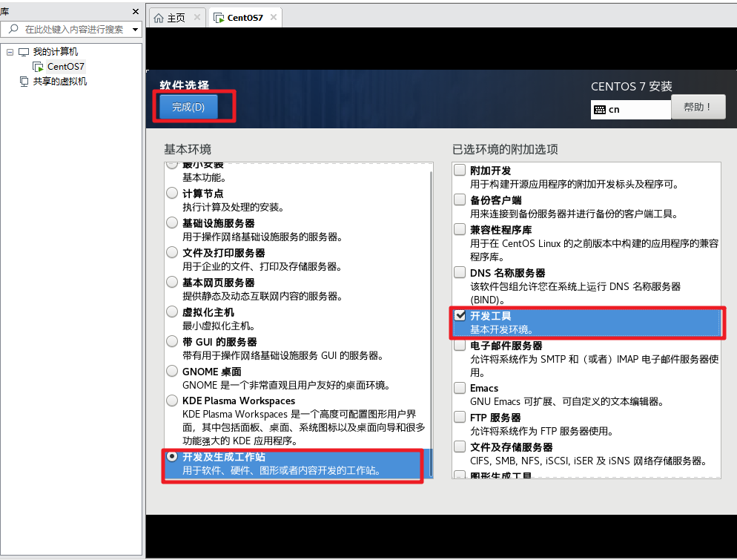
Task: Click the text 基本开发环境。
Action: tap(501, 329)
